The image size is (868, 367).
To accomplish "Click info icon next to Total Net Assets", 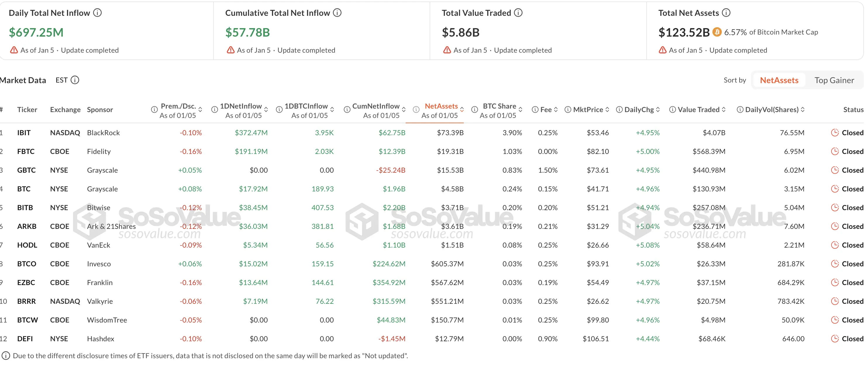I will (x=726, y=13).
